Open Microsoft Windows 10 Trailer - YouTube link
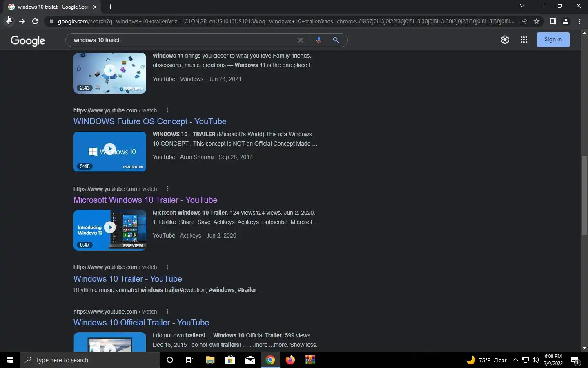Screen dimensions: 588x368 (145, 200)
